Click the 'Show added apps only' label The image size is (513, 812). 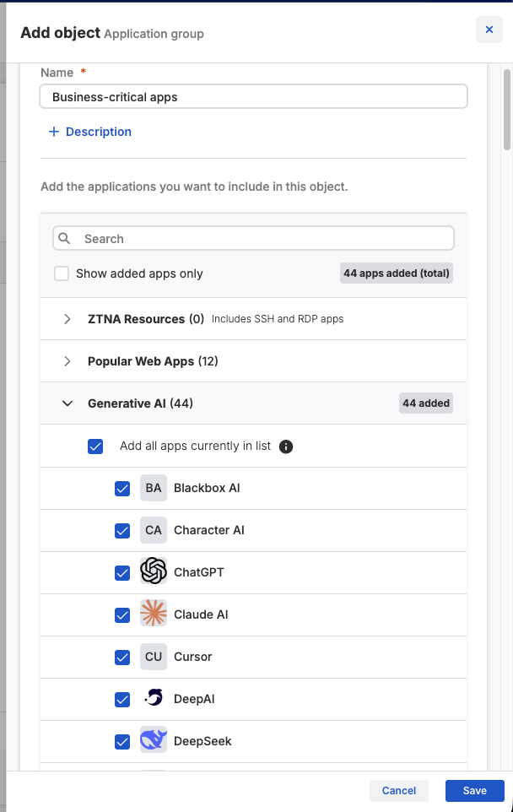139,273
